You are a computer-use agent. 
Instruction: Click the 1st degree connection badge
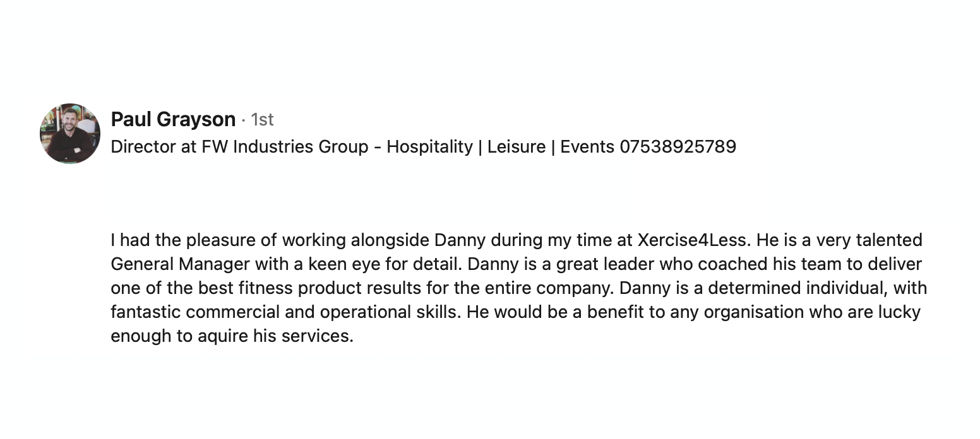(262, 119)
